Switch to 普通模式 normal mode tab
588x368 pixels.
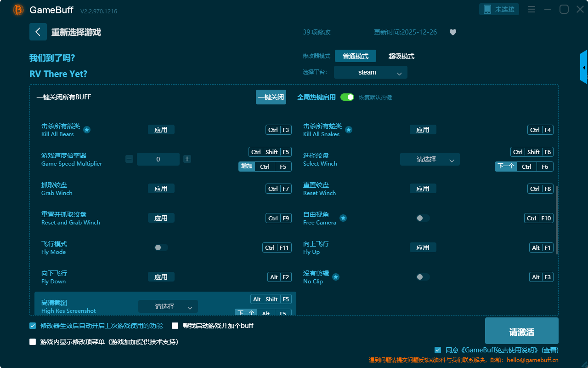click(355, 56)
